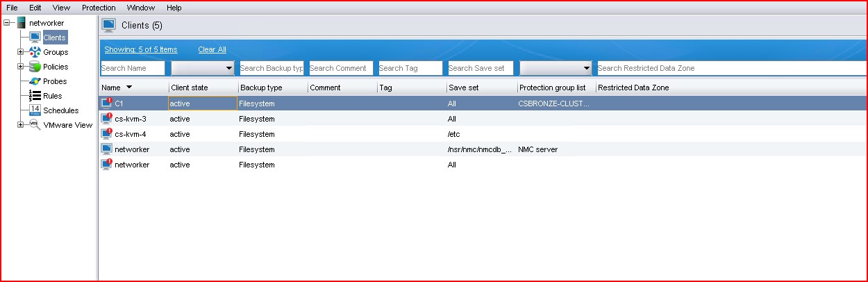Click the Probes icon in the sidebar
This screenshot has width=868, height=282.
point(35,81)
